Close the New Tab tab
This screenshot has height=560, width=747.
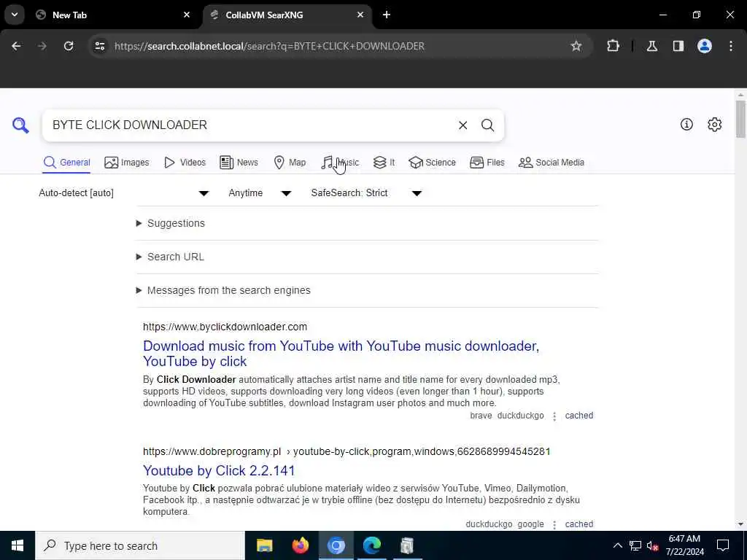(x=187, y=15)
